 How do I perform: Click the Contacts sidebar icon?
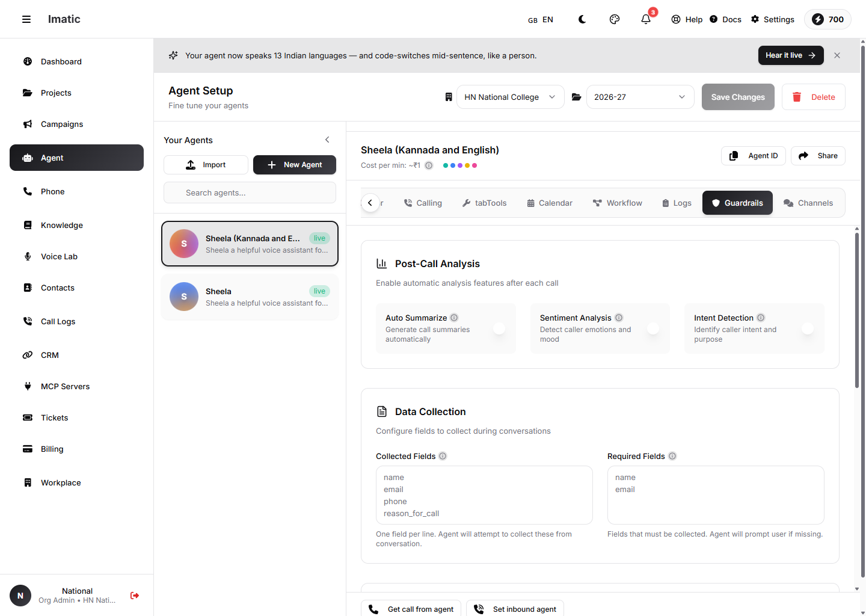coord(28,288)
